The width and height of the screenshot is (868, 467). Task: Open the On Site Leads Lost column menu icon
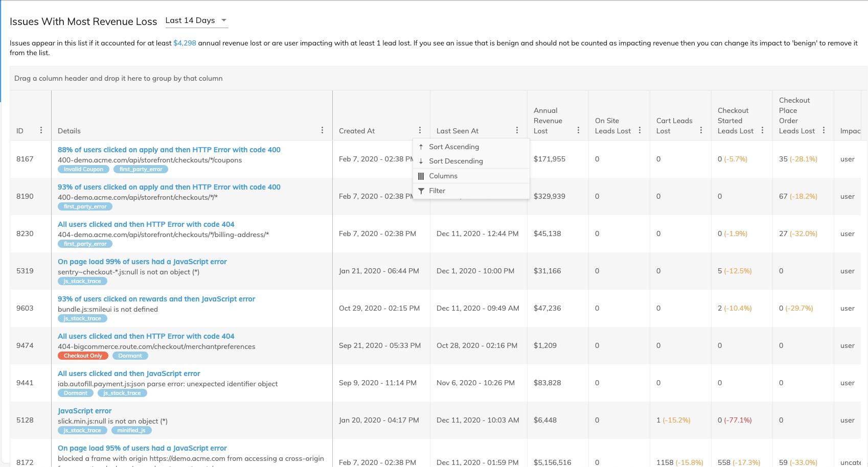pos(639,130)
